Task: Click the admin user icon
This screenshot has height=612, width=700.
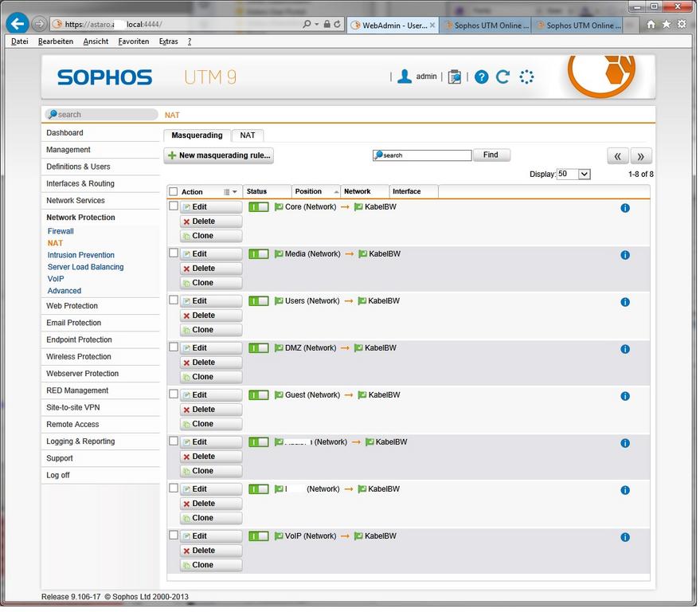Action: tap(405, 76)
